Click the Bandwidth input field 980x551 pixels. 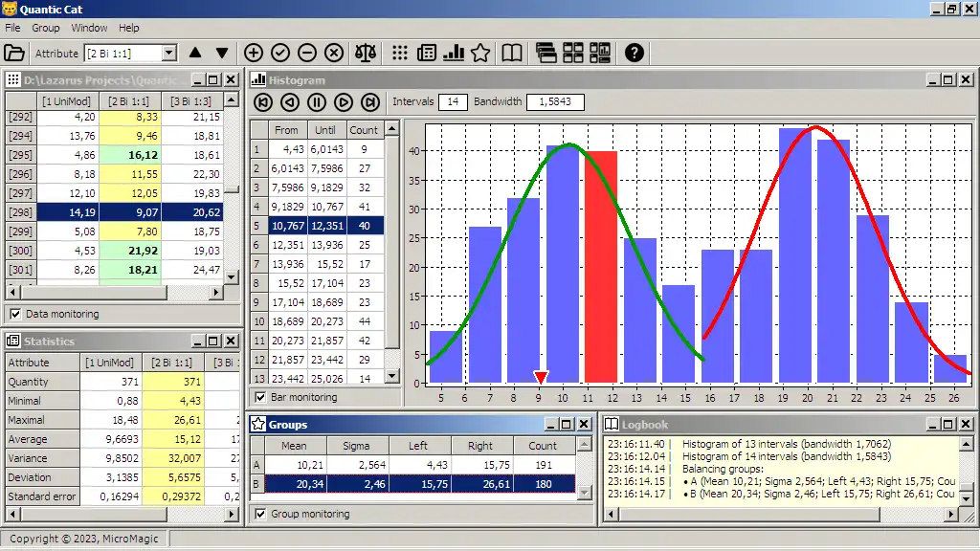(555, 101)
